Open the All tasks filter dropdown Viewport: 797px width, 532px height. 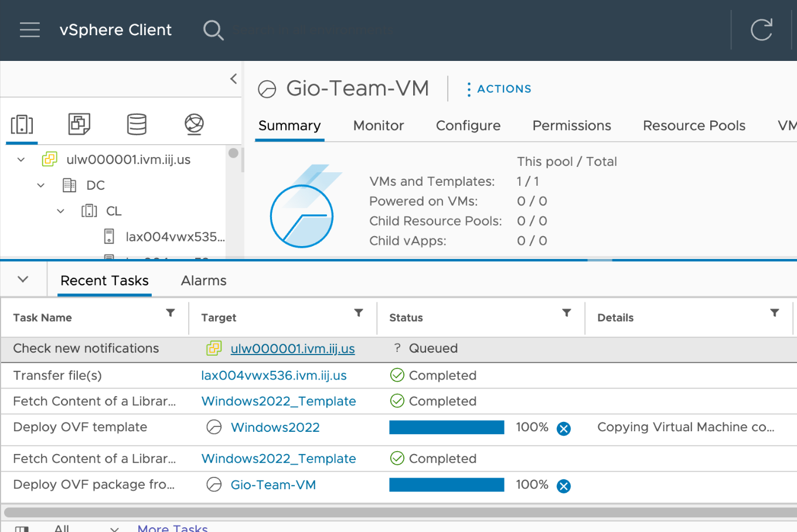click(86, 528)
